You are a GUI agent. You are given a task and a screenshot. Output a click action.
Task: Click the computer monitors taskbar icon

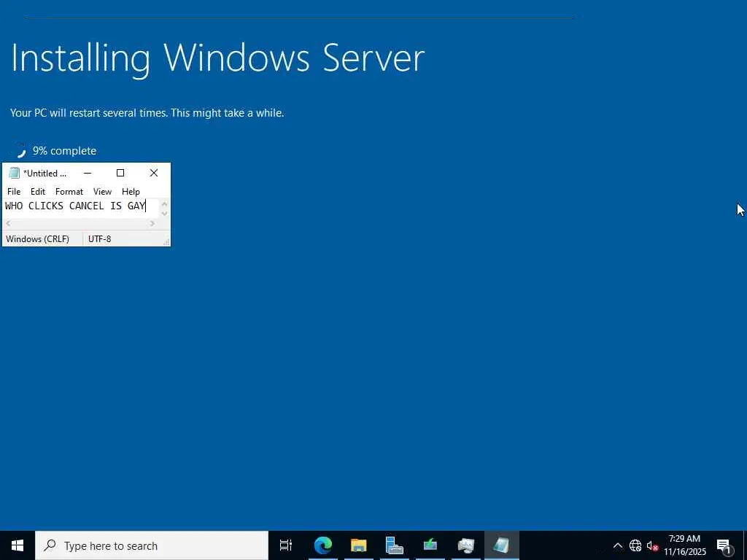(x=465, y=545)
